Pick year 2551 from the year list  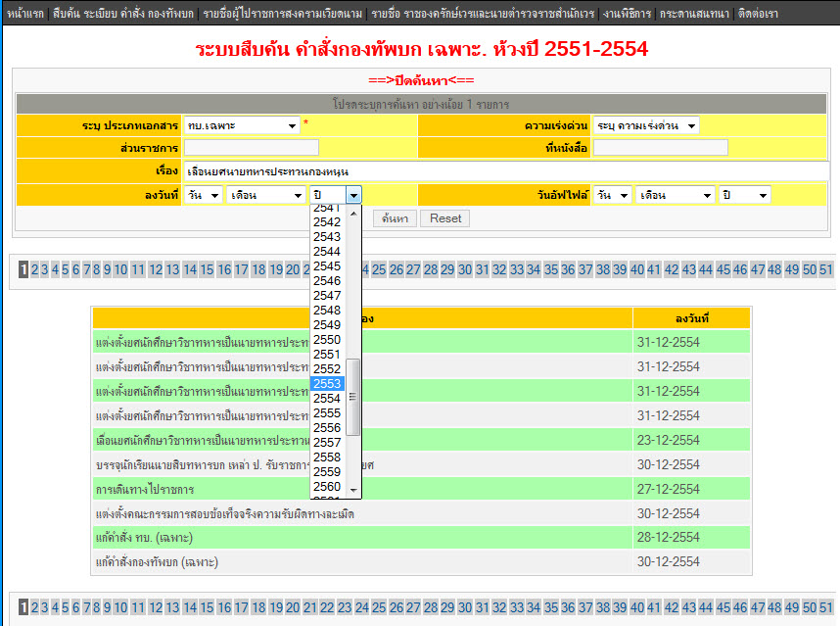[x=327, y=355]
